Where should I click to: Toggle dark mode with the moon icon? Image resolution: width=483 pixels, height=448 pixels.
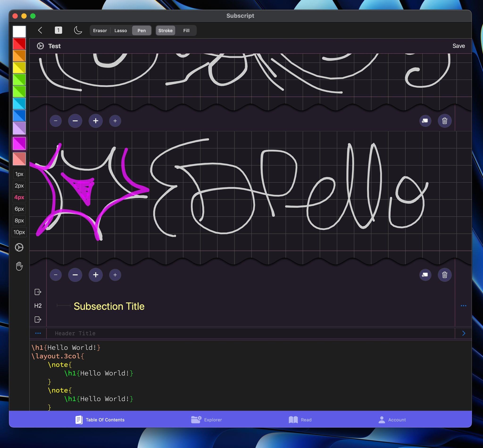pyautogui.click(x=78, y=30)
